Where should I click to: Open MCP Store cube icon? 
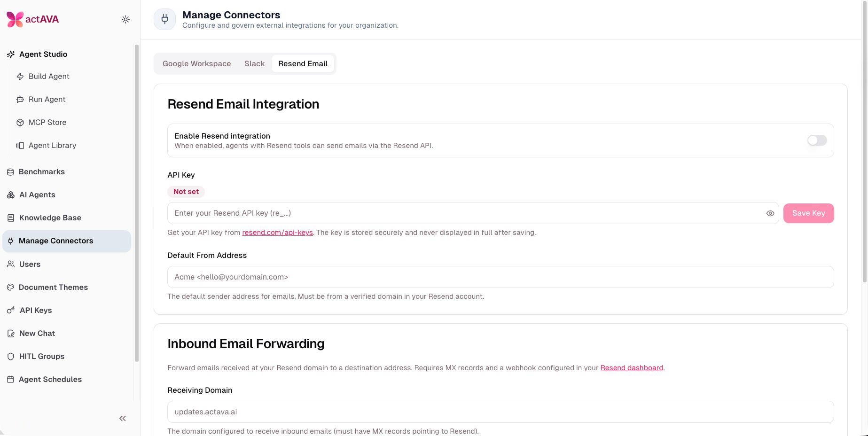pyautogui.click(x=20, y=122)
